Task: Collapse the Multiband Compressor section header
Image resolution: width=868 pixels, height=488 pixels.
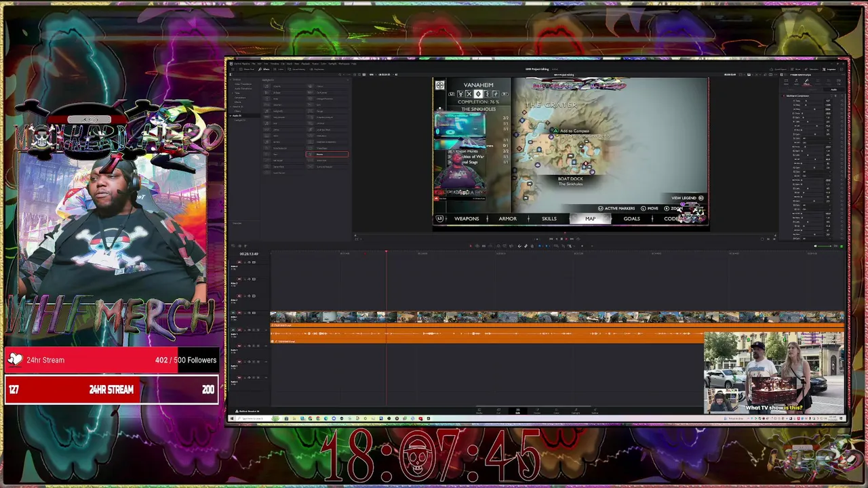Action: coord(797,96)
